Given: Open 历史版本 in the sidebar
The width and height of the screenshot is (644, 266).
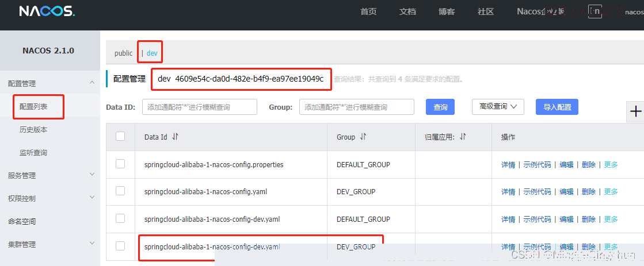Looking at the screenshot, I should coord(33,129).
